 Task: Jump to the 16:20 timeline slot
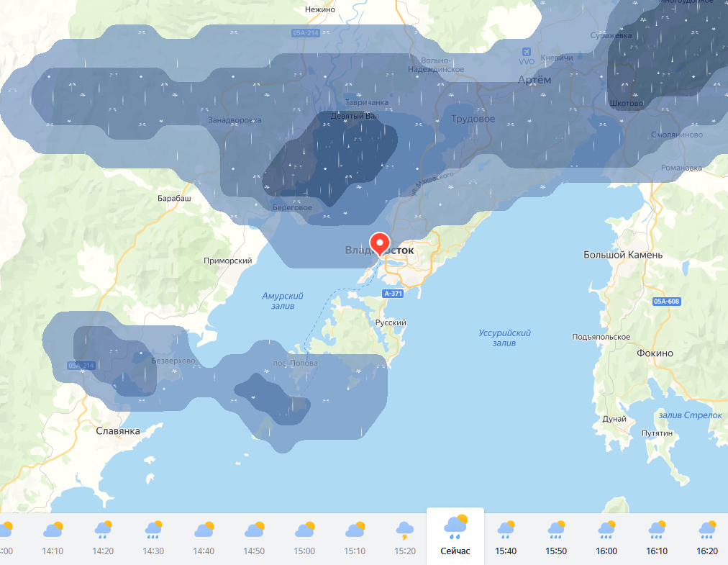click(x=707, y=551)
